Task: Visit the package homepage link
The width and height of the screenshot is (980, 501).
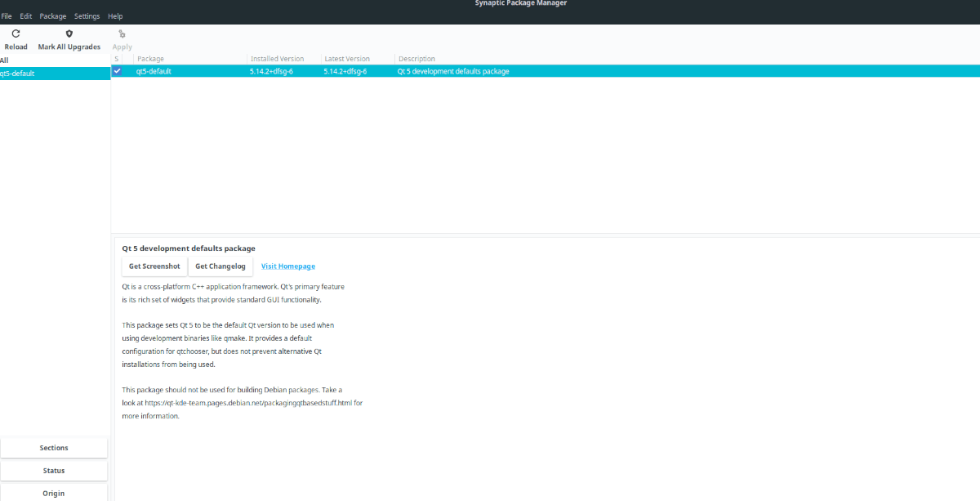Action: (x=287, y=266)
